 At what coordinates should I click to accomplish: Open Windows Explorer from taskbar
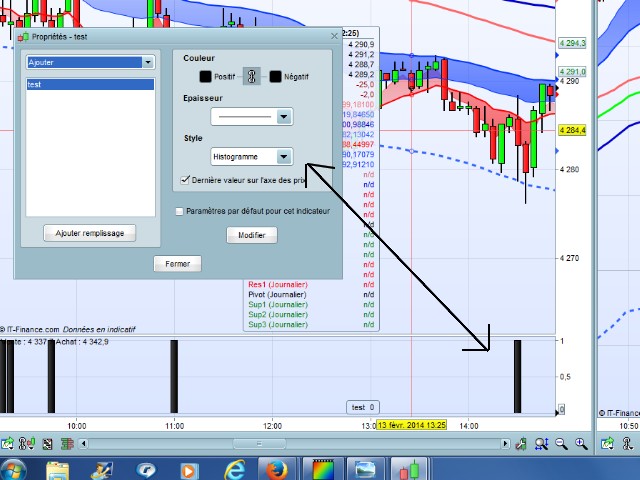click(x=58, y=471)
